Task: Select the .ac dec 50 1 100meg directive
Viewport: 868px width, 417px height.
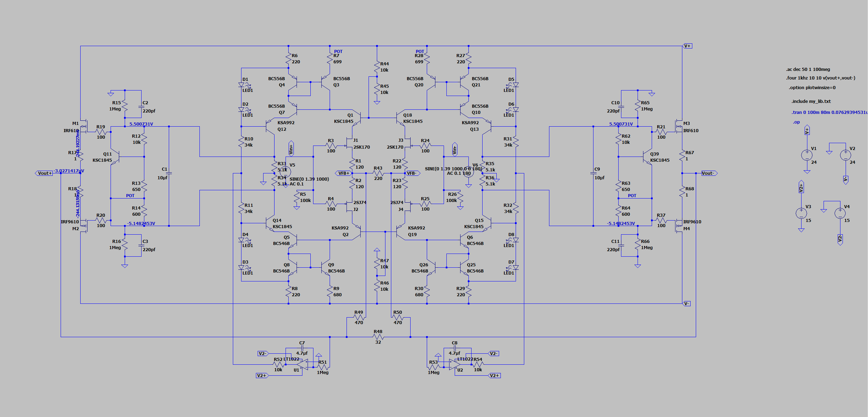Action: 808,69
